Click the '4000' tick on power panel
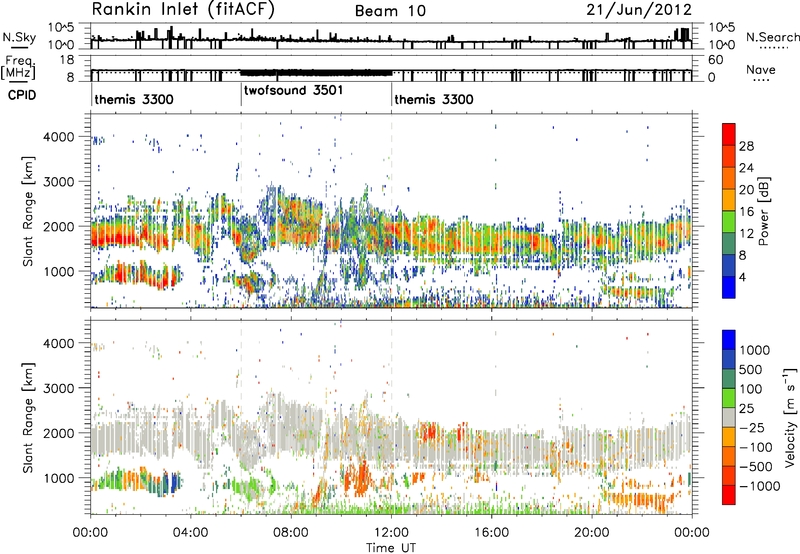 [x=58, y=137]
